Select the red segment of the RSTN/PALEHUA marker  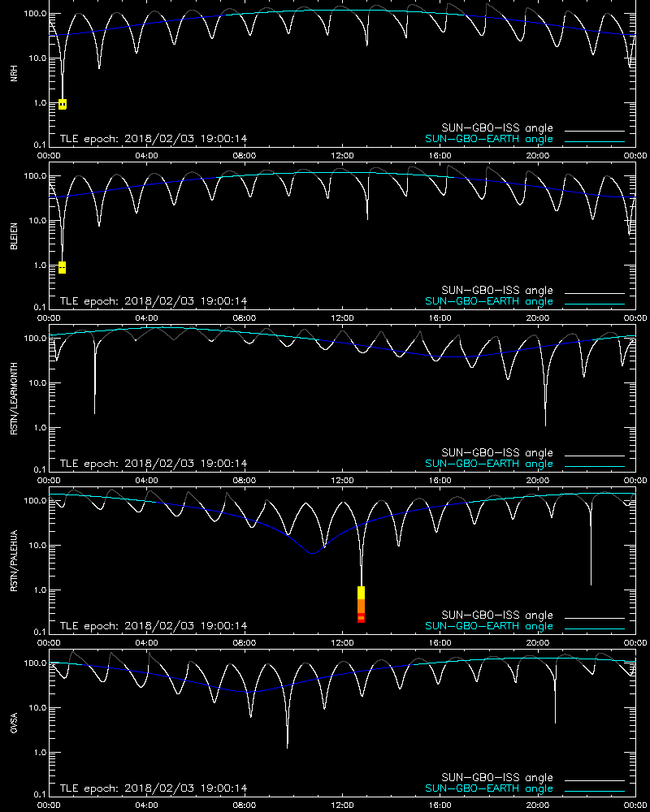coord(362,618)
